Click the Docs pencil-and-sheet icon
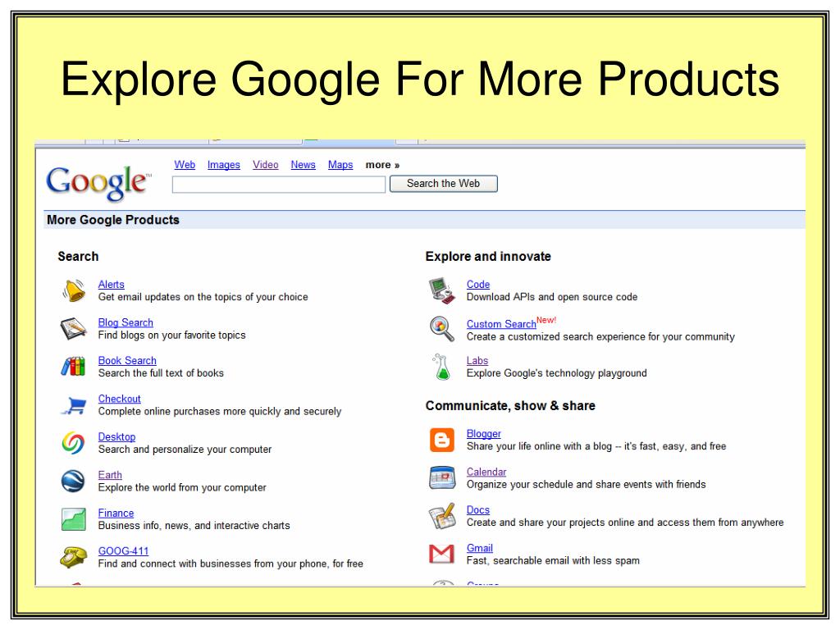Image resolution: width=840 pixels, height=630 pixels. tap(442, 516)
